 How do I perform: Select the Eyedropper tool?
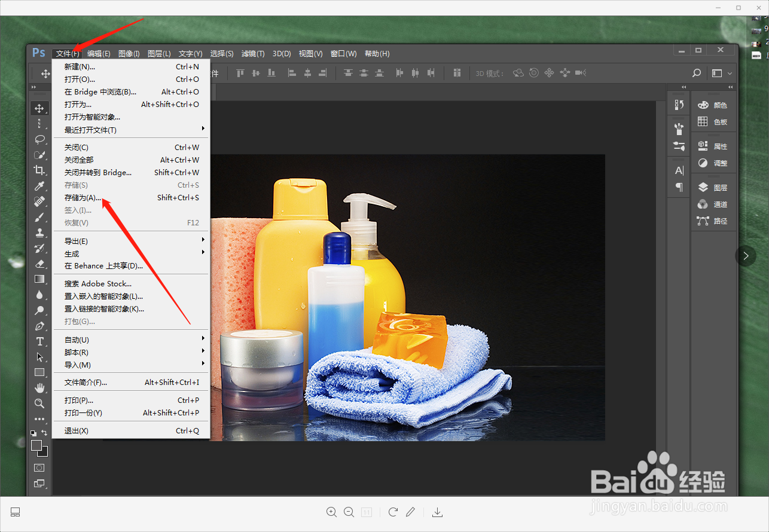click(x=39, y=186)
